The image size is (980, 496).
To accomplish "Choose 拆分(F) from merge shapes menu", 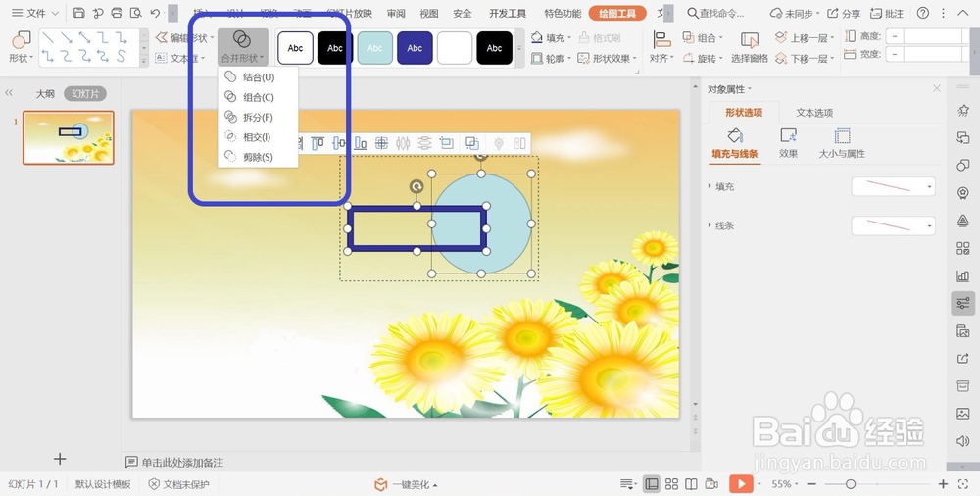I will tap(258, 118).
